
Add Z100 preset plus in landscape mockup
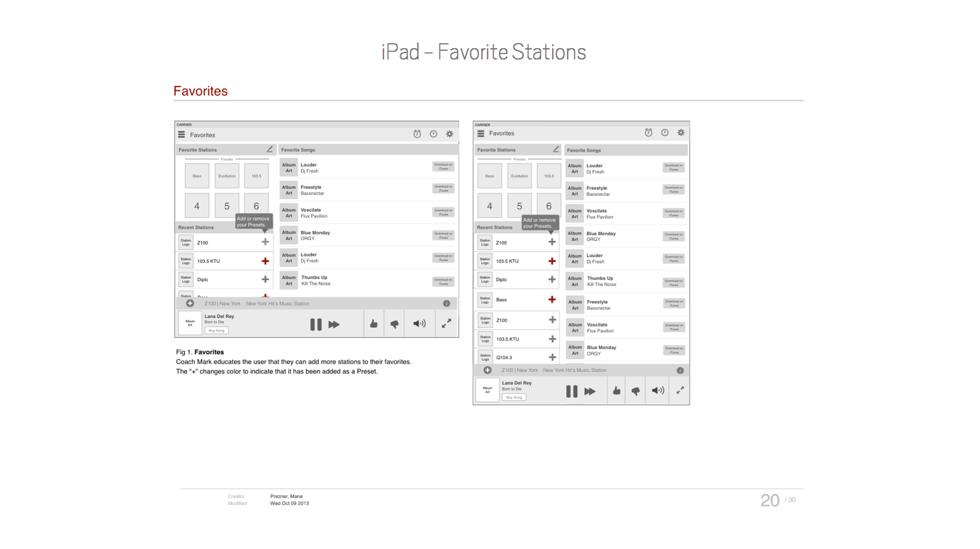tap(265, 242)
